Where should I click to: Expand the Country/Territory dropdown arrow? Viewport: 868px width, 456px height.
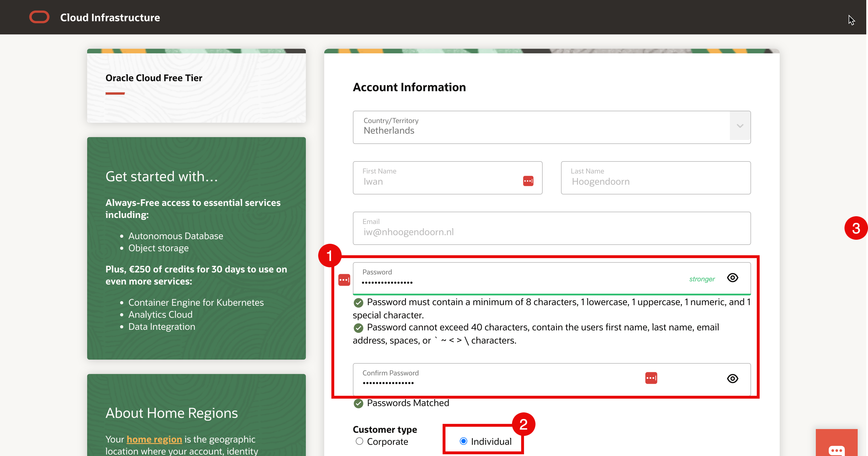click(740, 126)
